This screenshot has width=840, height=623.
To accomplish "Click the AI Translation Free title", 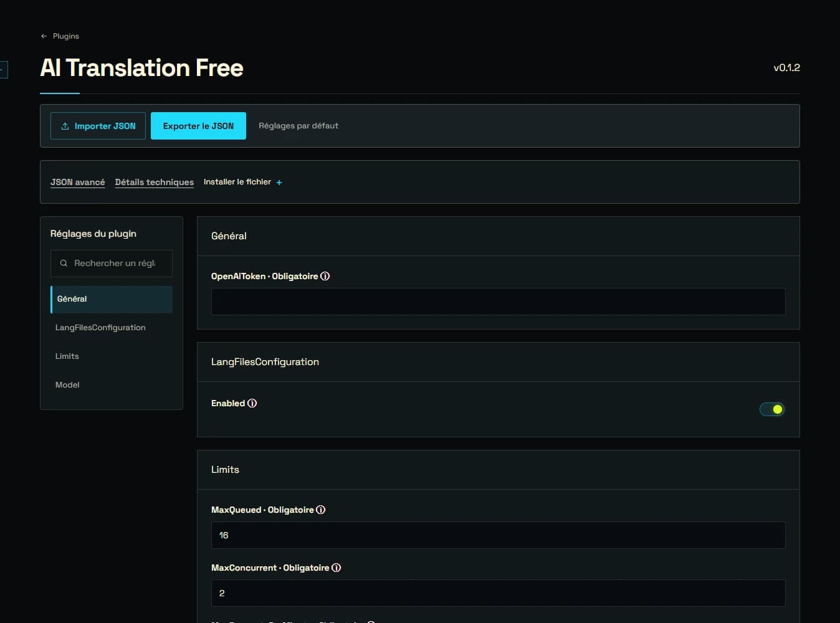I will click(141, 68).
